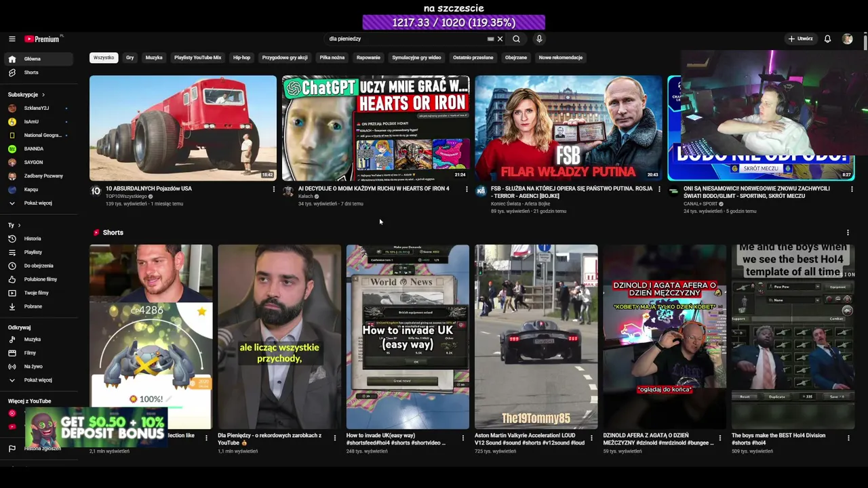The image size is (868, 488).
Task: Open Do obejrzenia watch later
Action: click(x=38, y=266)
